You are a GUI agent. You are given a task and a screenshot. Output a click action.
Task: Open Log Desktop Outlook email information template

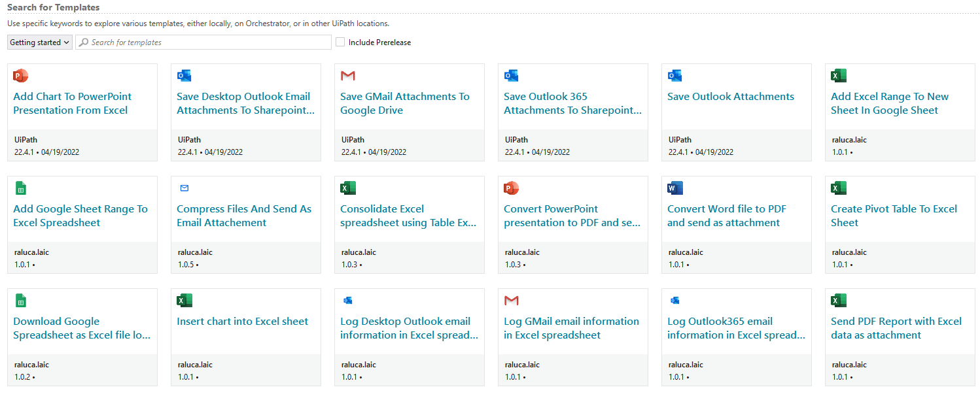pyautogui.click(x=410, y=328)
